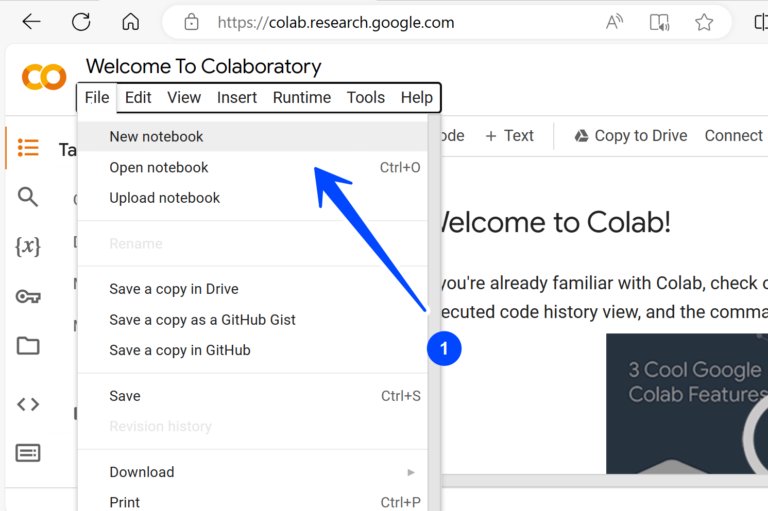
Task: Open the Find and replace search icon
Action: pyautogui.click(x=28, y=197)
